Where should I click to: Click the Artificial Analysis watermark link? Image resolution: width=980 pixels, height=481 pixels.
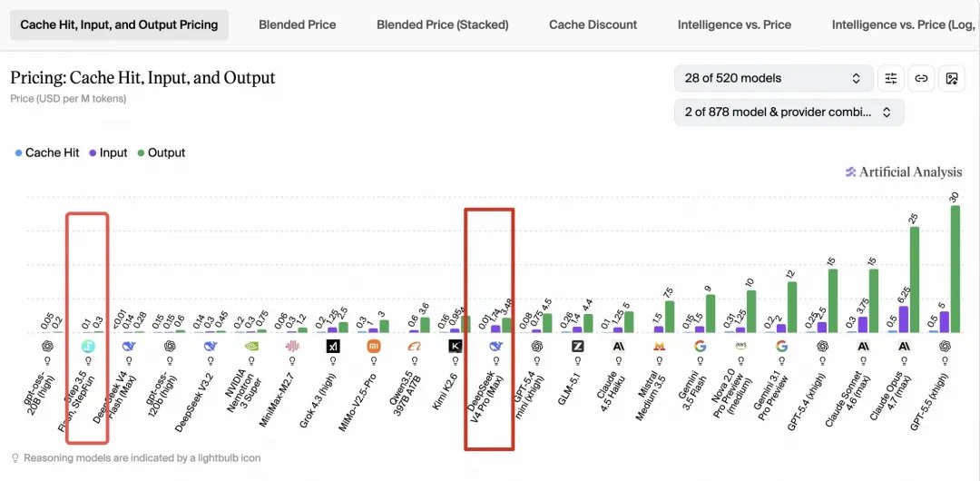(904, 172)
